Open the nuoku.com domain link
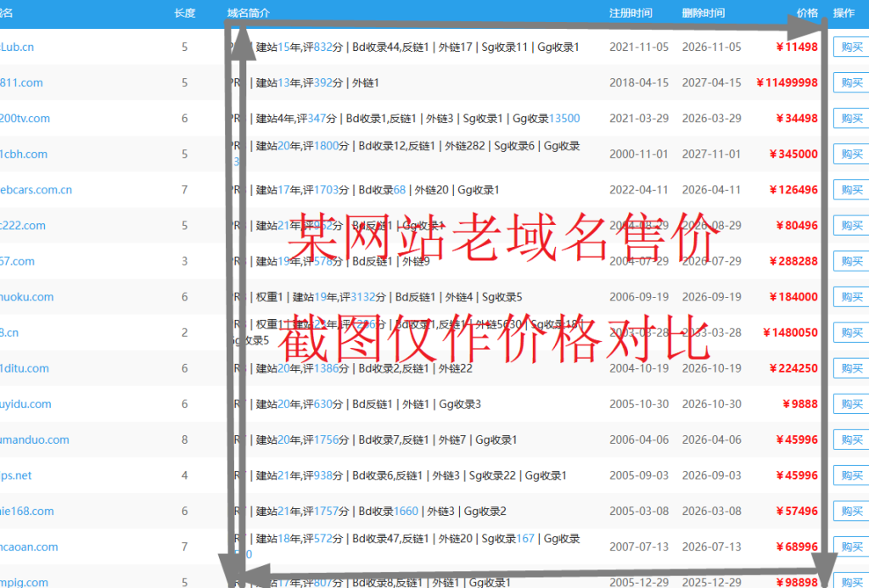Image resolution: width=869 pixels, height=588 pixels. tap(27, 297)
